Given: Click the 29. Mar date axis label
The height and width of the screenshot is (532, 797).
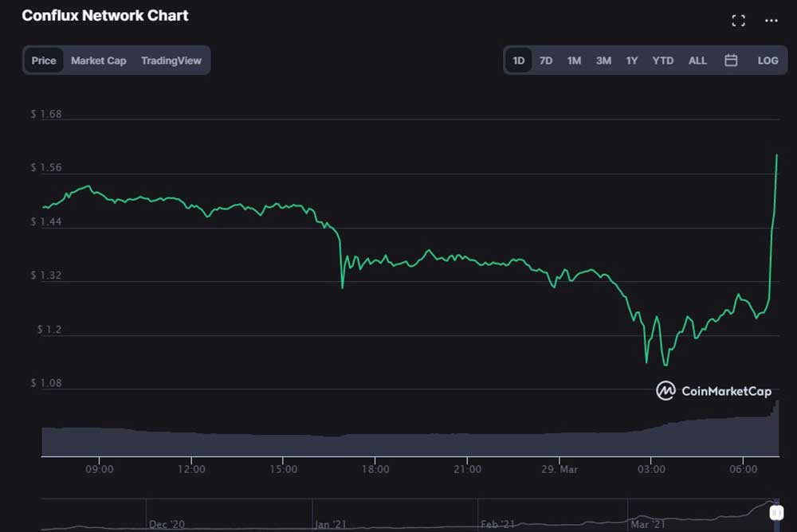Looking at the screenshot, I should pyautogui.click(x=559, y=469).
